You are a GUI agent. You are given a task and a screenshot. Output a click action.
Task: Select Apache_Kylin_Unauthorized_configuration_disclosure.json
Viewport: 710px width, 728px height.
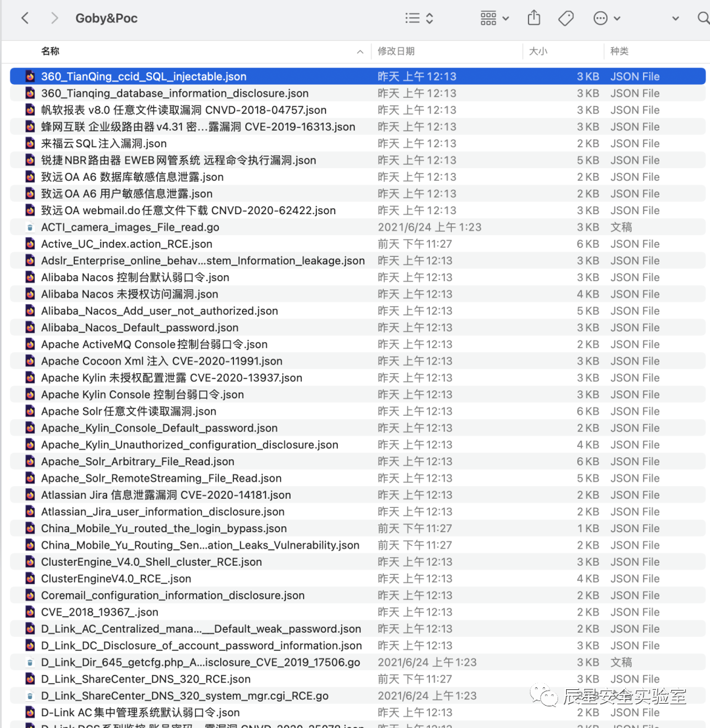pos(358,444)
